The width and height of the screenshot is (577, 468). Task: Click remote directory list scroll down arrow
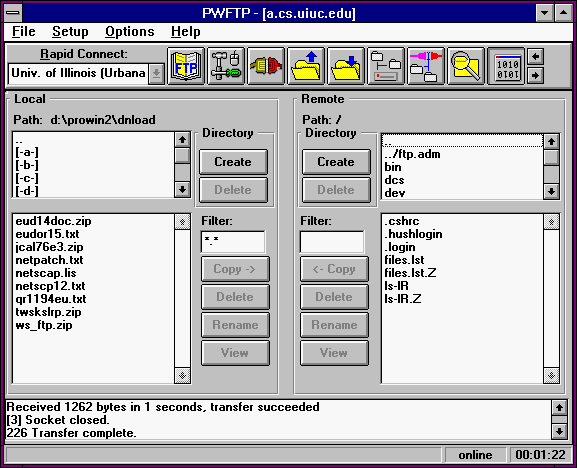(x=551, y=191)
